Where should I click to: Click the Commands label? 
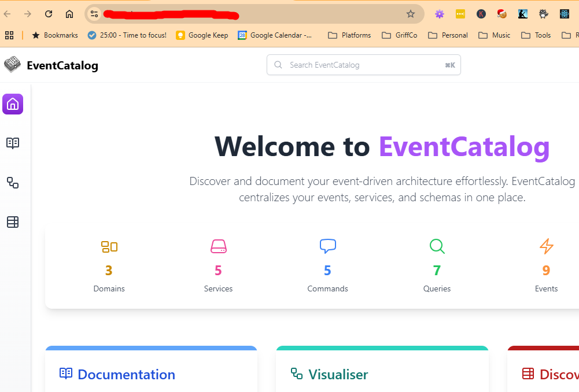coord(327,289)
